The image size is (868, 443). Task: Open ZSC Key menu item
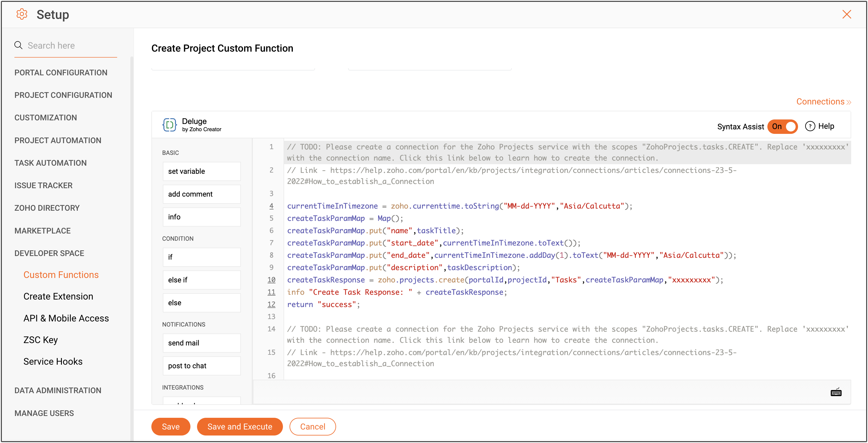41,340
